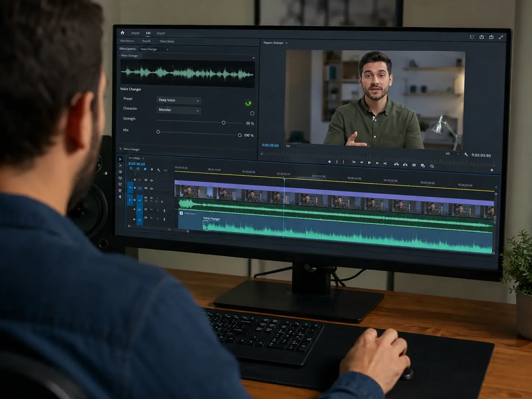Toggle the green Voice Changer power button
This screenshot has width=532, height=399.
tap(248, 103)
